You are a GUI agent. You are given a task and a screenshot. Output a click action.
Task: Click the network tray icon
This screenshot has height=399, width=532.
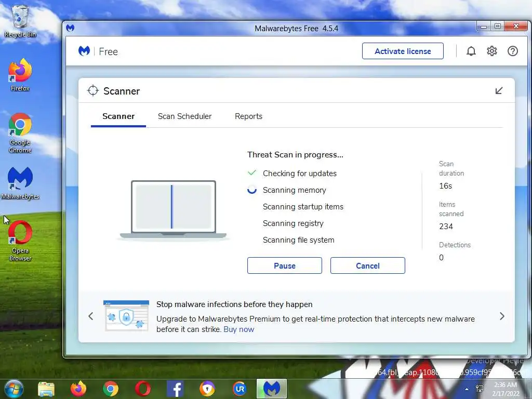click(x=480, y=389)
